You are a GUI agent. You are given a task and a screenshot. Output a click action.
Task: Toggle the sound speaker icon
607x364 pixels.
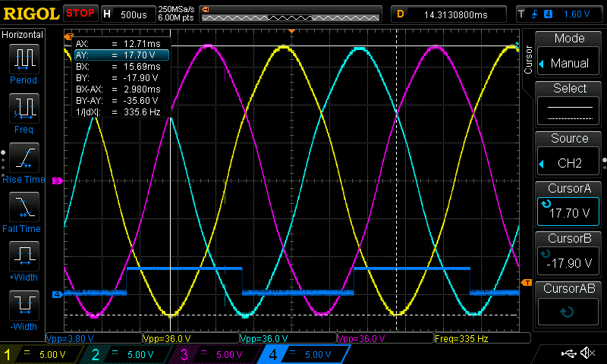click(588, 353)
